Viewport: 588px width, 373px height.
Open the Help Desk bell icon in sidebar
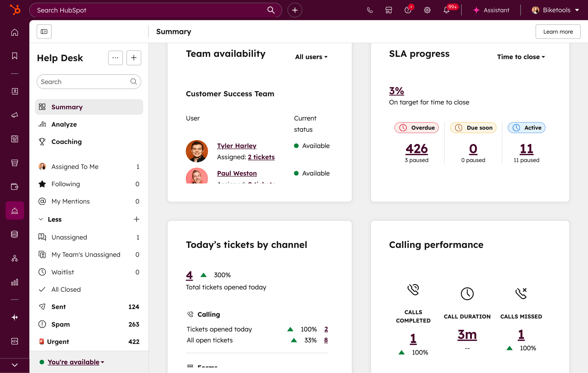click(14, 210)
